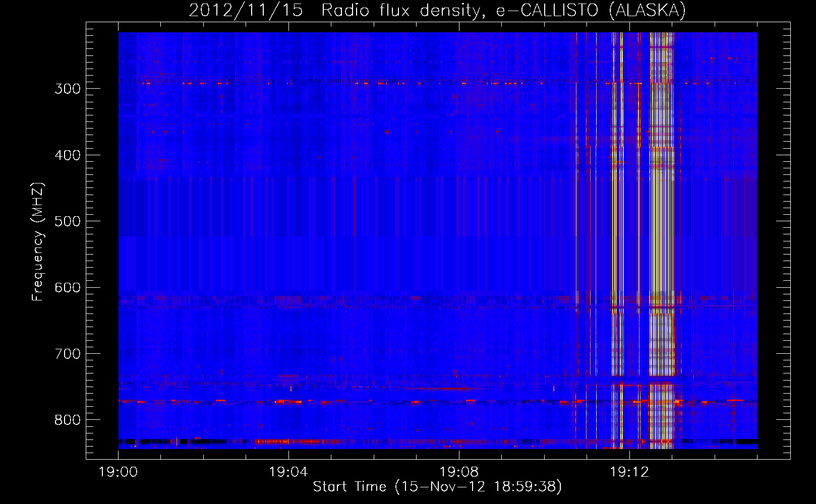Image resolution: width=816 pixels, height=504 pixels.
Task: Click the 600 frequency tick label
Action: 68,288
